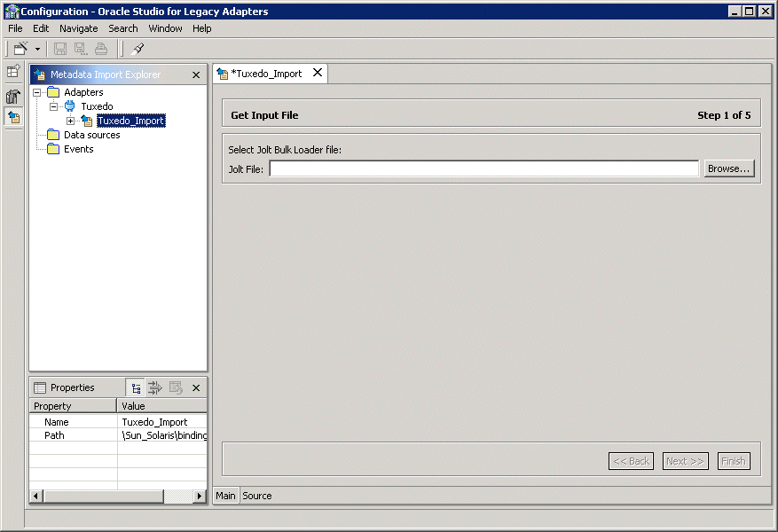Click the Get Input File heading

(264, 115)
